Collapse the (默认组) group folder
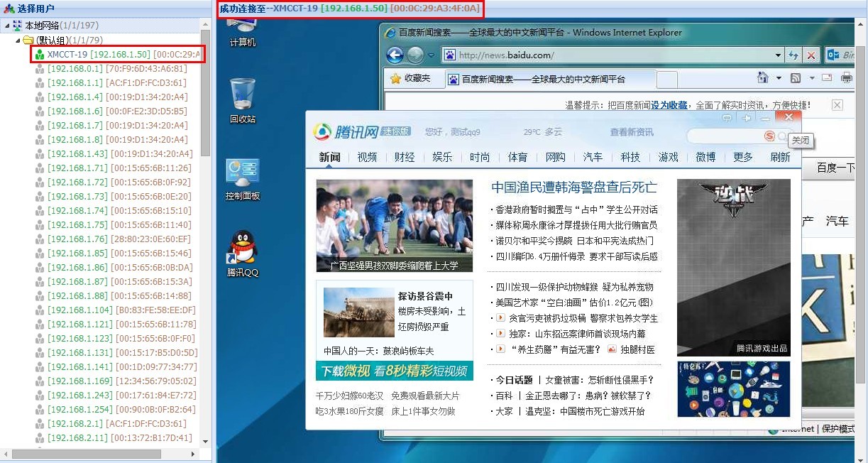This screenshot has height=463, width=868. point(19,40)
